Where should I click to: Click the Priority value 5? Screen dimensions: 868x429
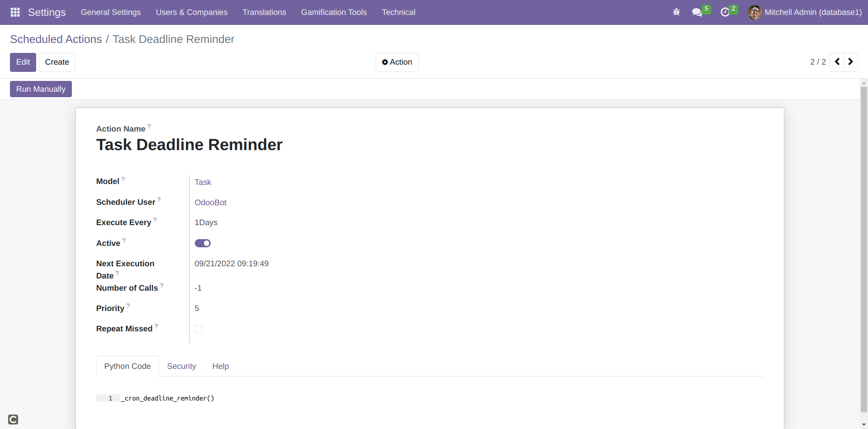197,308
